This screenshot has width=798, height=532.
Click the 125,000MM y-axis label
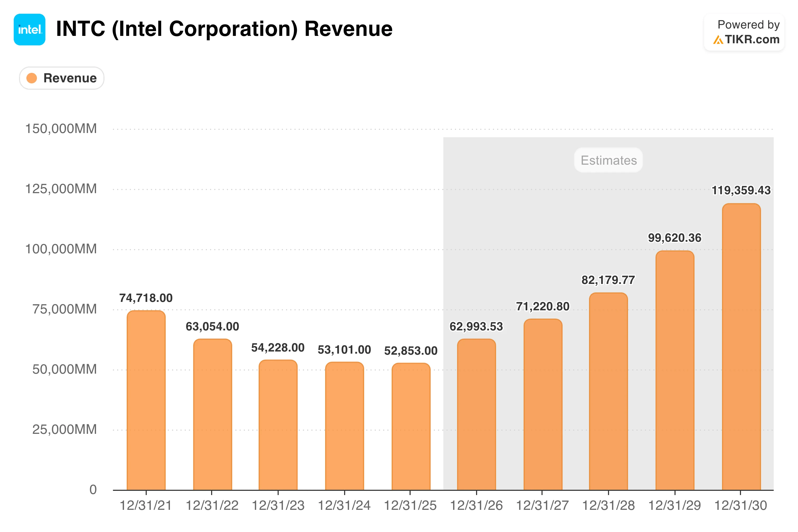pos(61,189)
